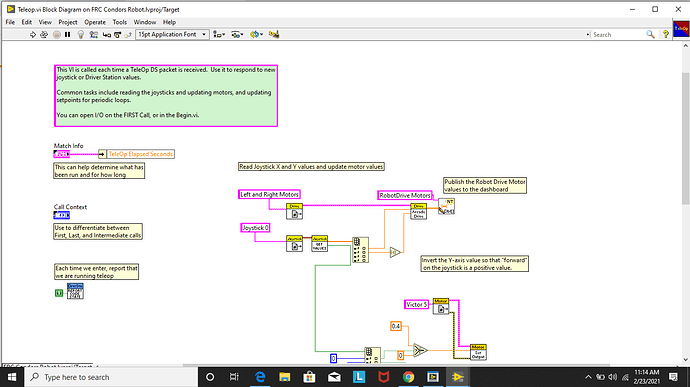Viewport: 690px width, 387px height.
Task: Open the Tools menu
Action: pos(120,22)
